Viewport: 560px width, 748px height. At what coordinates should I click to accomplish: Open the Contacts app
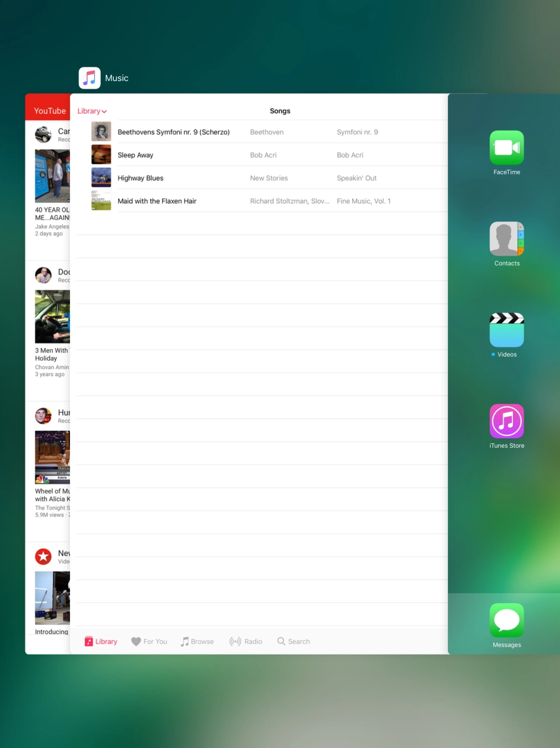507,238
